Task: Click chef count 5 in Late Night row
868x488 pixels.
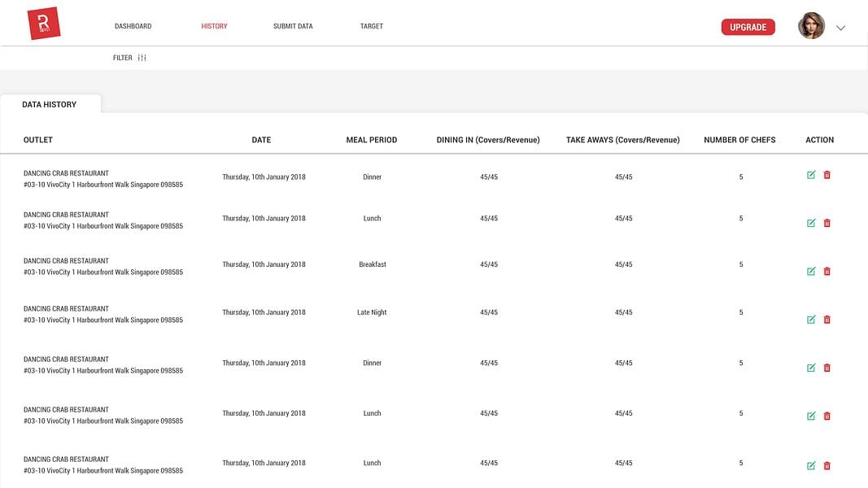Action: point(740,312)
